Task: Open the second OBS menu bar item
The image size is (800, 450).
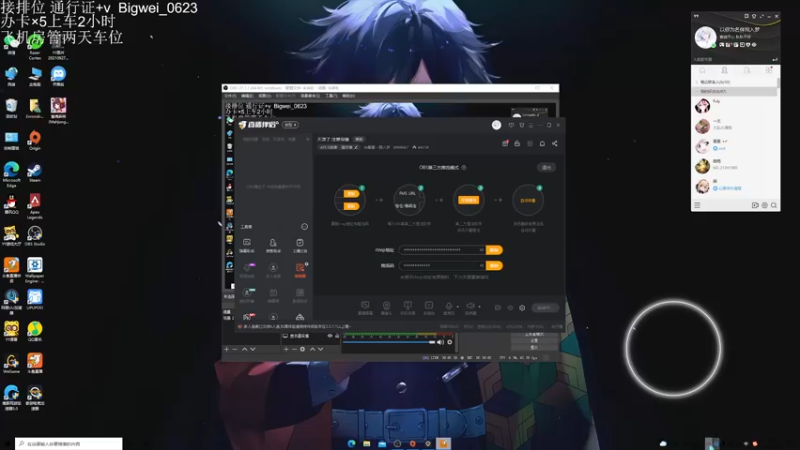Action: [247, 96]
